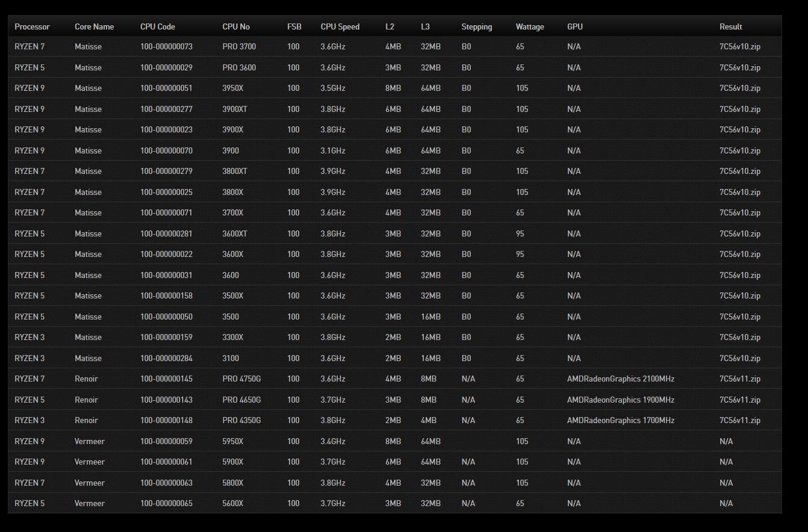This screenshot has width=808, height=532.
Task: Select CPU code 100-000000051
Action: [x=166, y=88]
